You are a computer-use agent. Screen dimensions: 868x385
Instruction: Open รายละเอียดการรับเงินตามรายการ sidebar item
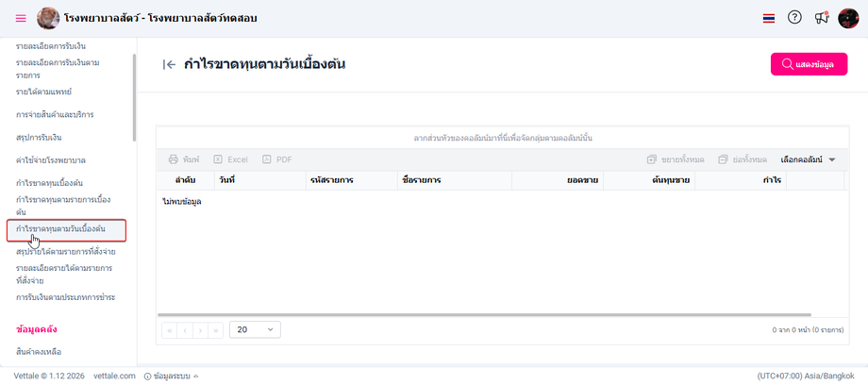point(58,69)
